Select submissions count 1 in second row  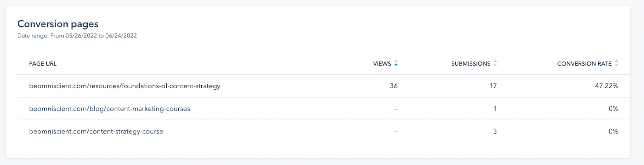(x=495, y=109)
